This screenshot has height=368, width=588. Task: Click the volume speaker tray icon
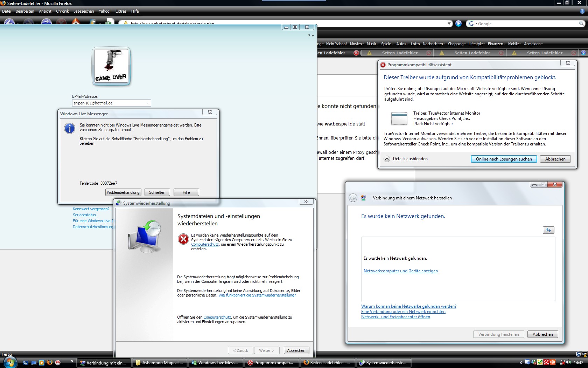(569, 363)
